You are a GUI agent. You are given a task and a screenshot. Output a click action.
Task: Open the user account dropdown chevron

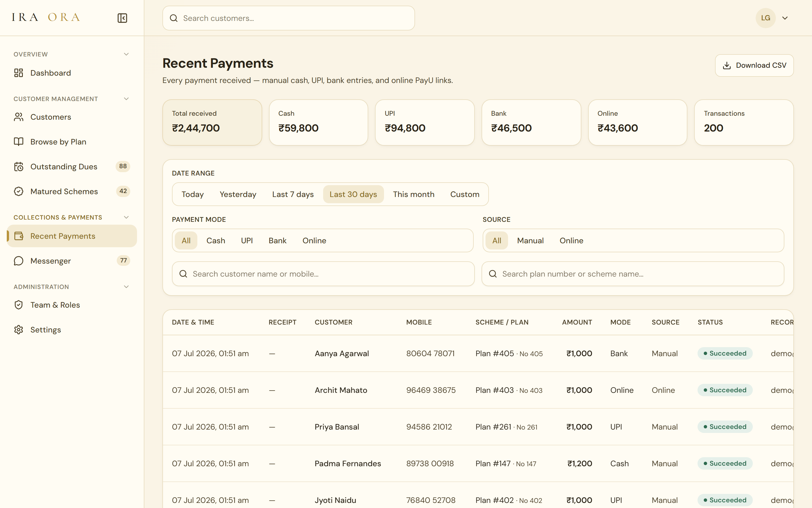785,18
